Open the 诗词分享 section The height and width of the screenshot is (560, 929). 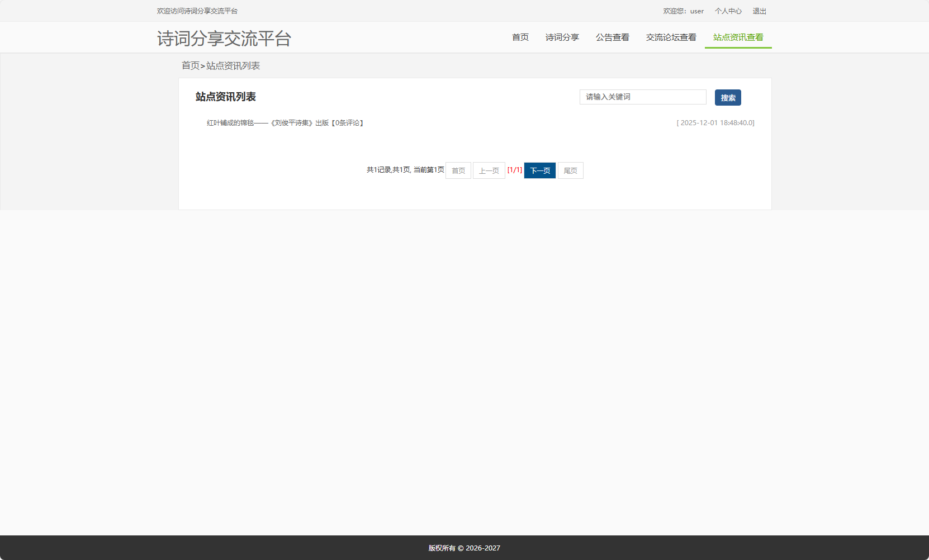pyautogui.click(x=562, y=37)
